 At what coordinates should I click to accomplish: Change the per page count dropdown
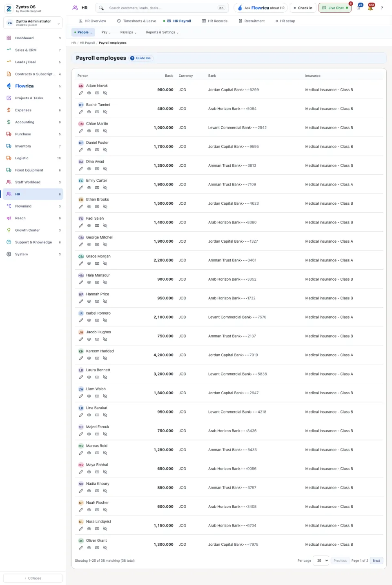pos(321,561)
